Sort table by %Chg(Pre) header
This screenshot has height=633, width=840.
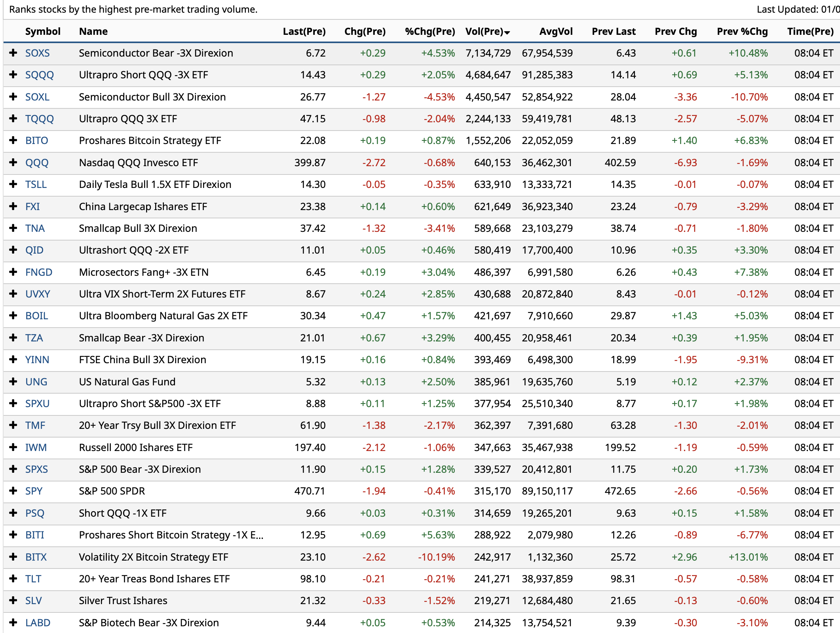coord(430,32)
